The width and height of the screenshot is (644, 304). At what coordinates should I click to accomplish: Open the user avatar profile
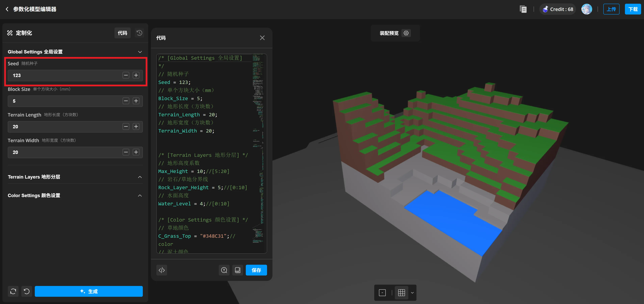(586, 9)
